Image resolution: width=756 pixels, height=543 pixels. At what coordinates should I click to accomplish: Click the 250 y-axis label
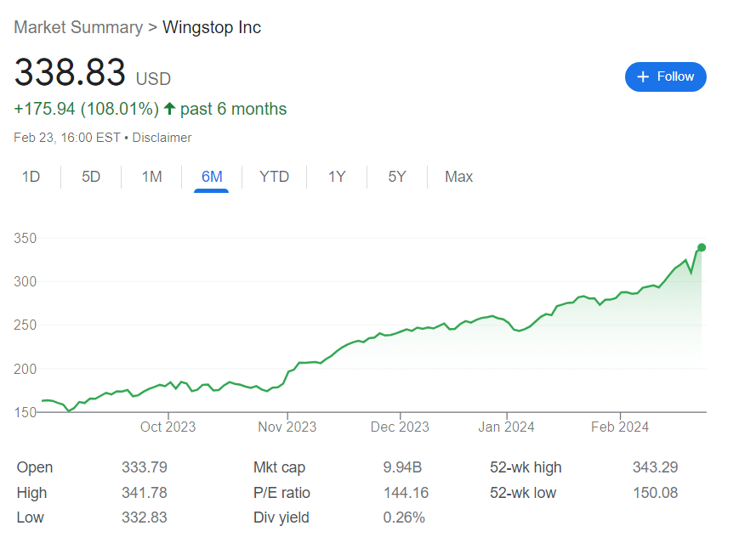[25, 325]
